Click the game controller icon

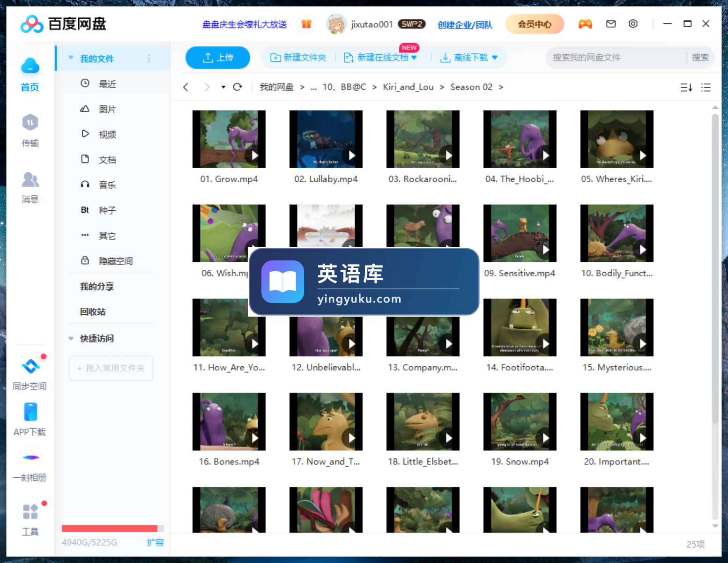pyautogui.click(x=585, y=24)
